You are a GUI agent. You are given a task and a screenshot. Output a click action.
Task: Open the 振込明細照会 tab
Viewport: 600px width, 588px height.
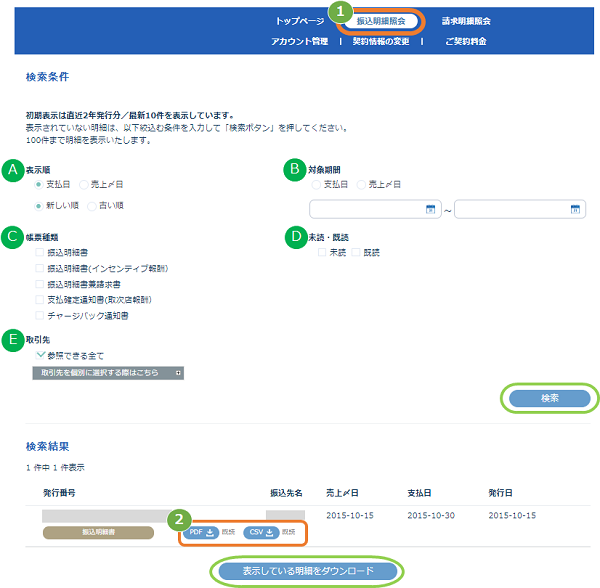(380, 20)
